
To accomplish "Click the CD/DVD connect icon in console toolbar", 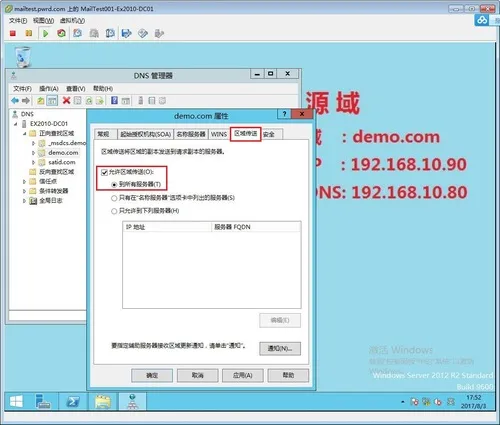I will (x=143, y=33).
